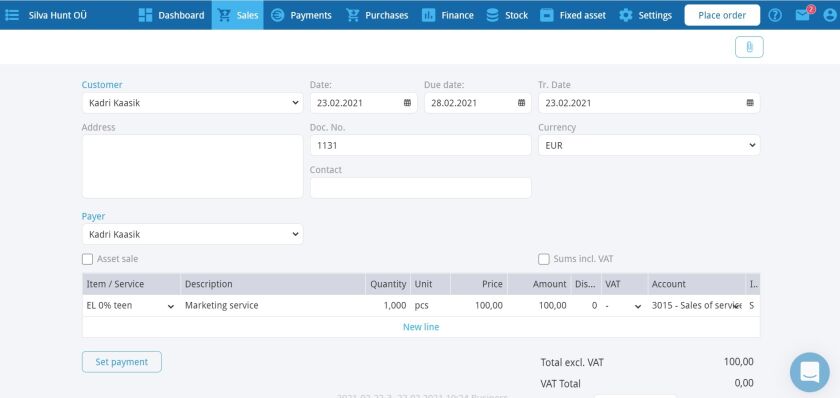Open the help question mark icon
Viewport: 840px width, 398px height.
(775, 15)
